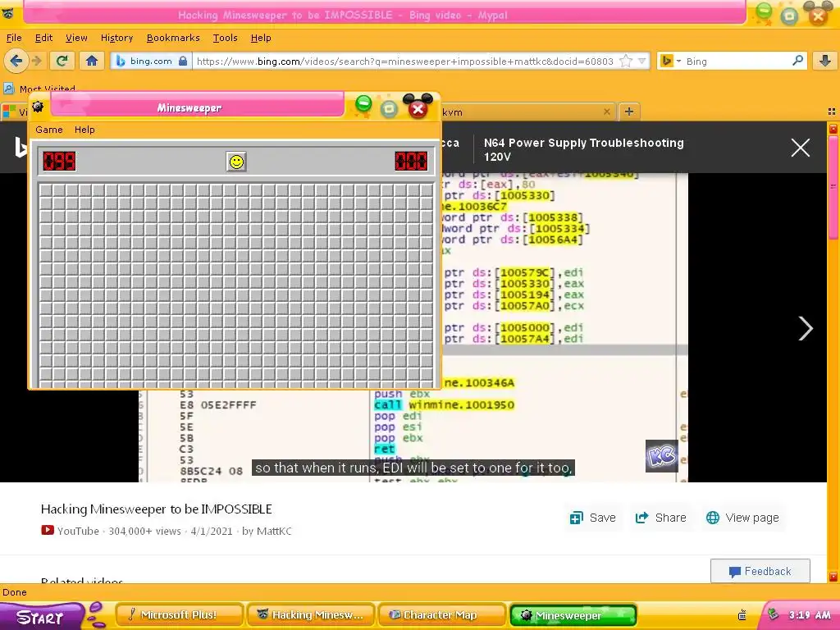Screen dimensions: 840x630
Task: Open the Downloads arrow button
Action: pyautogui.click(x=825, y=61)
